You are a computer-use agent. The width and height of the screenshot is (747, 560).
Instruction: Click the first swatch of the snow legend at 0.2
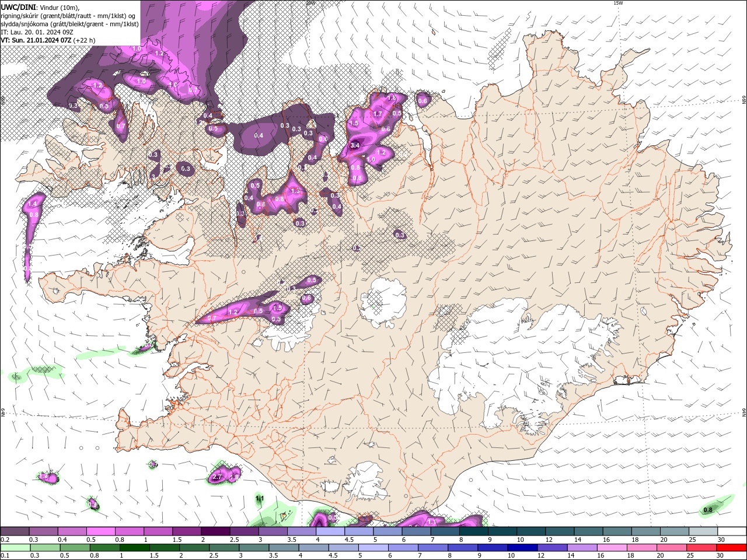coord(15,531)
